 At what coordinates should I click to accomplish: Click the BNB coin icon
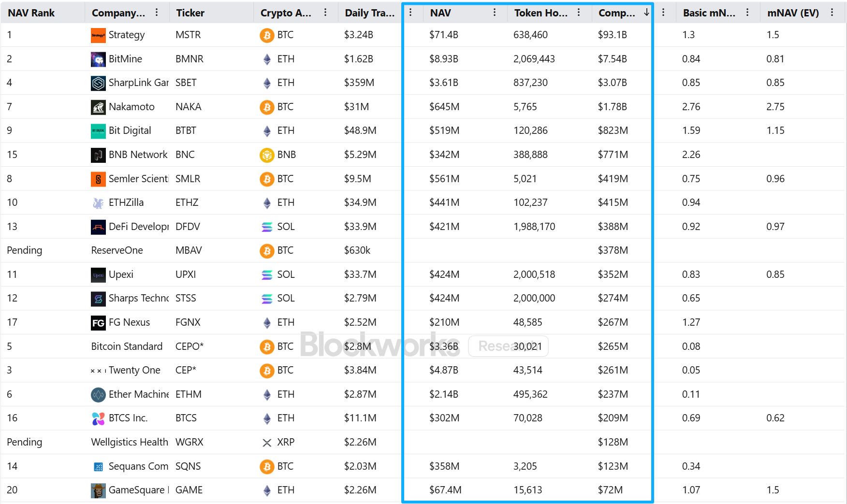[267, 155]
